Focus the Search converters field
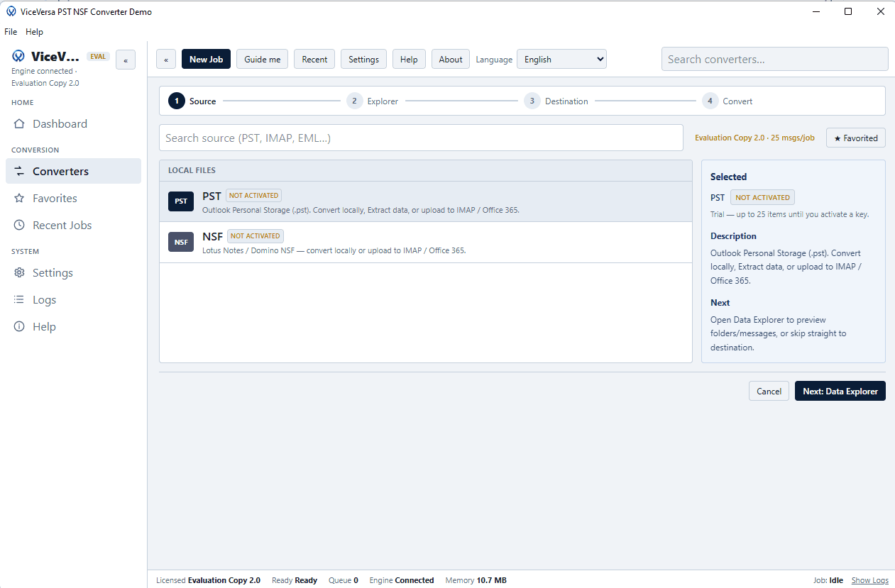 tap(774, 60)
